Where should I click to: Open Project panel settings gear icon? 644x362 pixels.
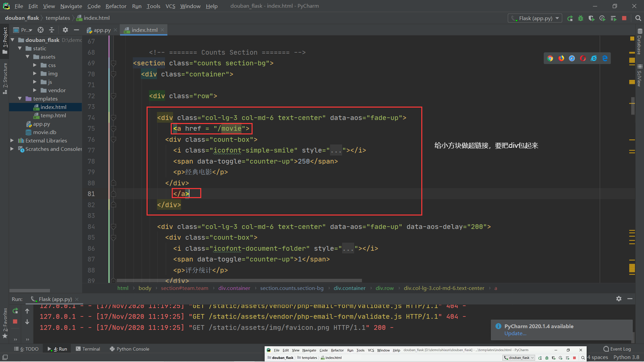65,30
